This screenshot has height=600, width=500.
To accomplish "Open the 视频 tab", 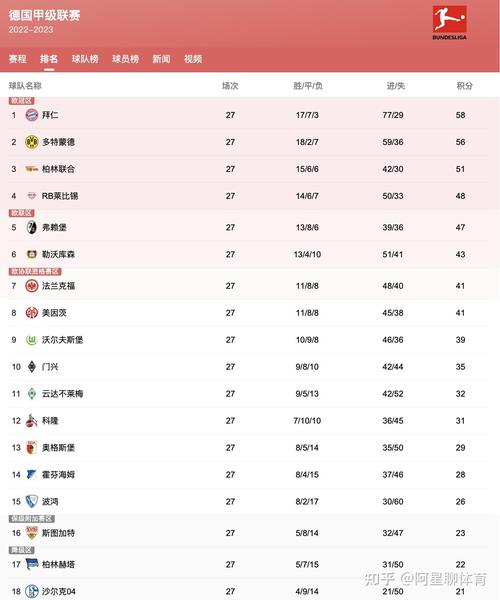I will tap(193, 59).
